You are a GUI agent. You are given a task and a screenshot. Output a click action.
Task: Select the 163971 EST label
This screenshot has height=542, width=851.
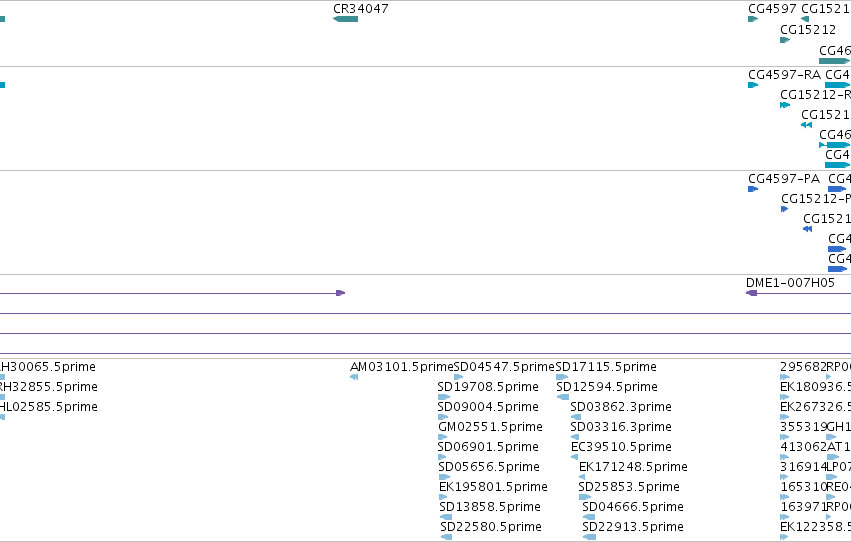point(803,507)
